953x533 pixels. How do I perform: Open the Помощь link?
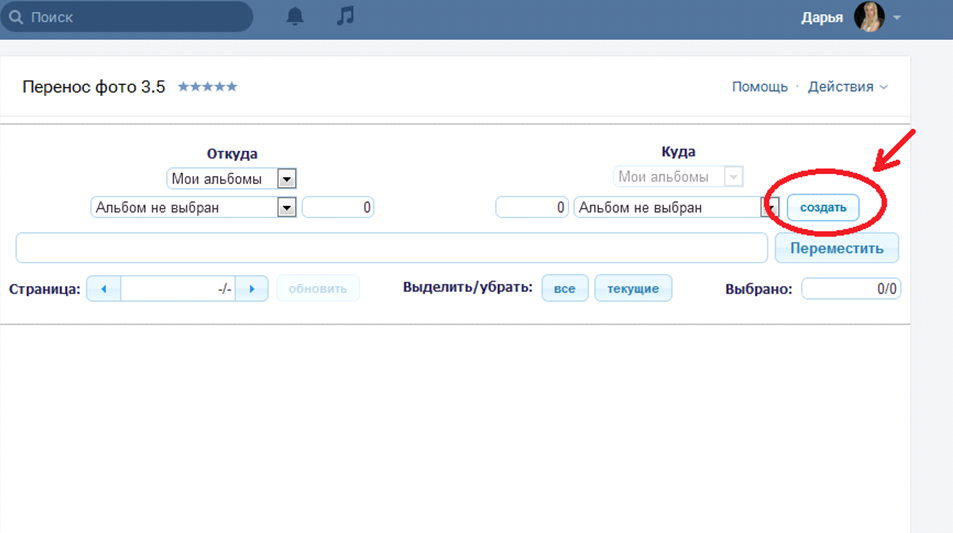pos(759,87)
